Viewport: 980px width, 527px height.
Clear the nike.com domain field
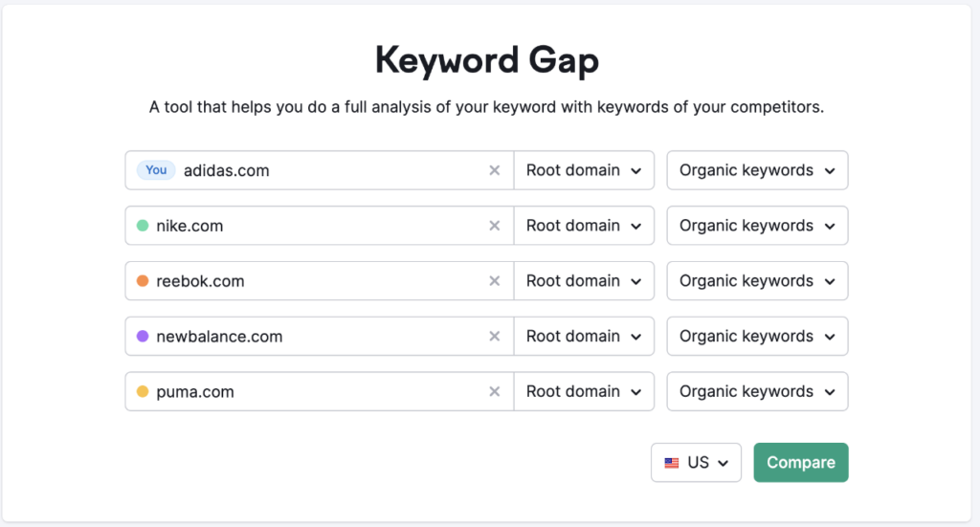(495, 226)
